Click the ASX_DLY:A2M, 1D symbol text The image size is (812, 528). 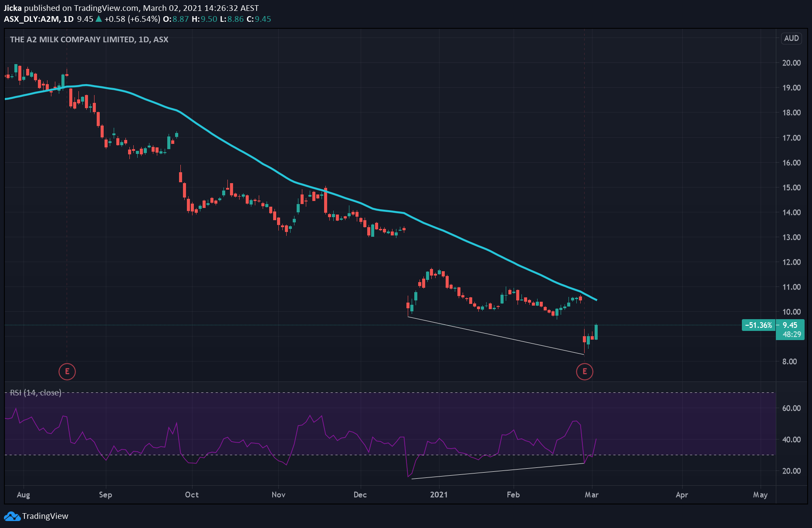39,19
